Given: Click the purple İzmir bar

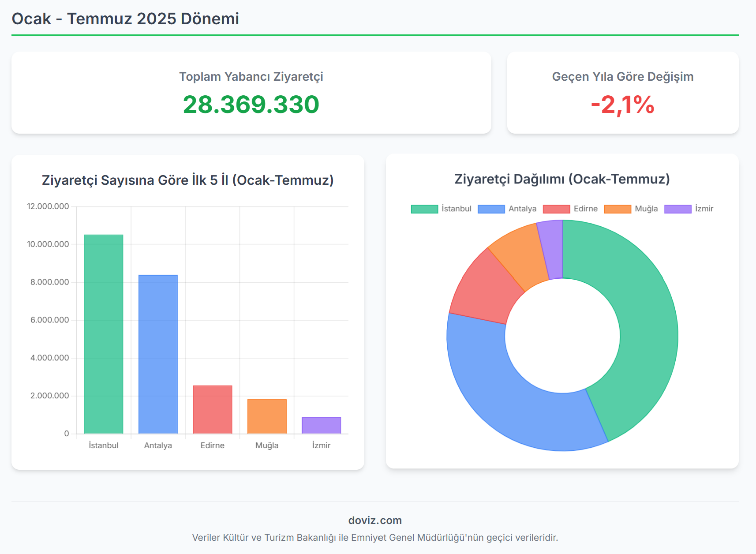Looking at the screenshot, I should click(x=321, y=425).
